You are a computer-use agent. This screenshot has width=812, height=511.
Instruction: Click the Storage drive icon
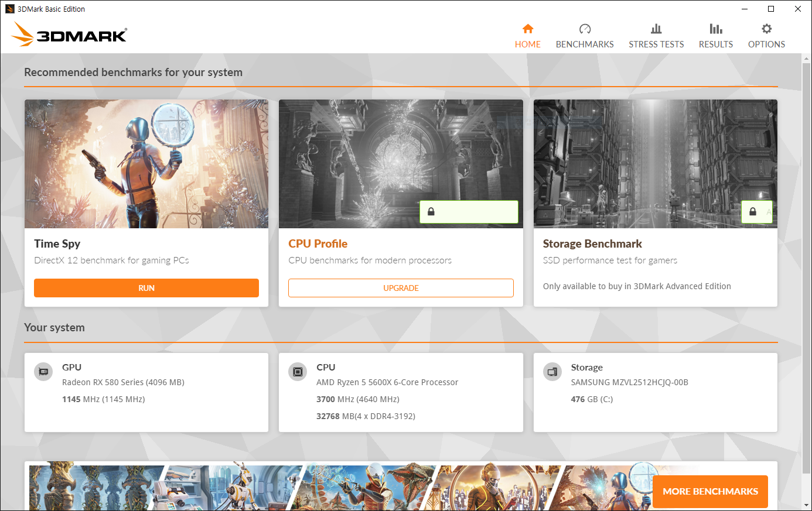[x=552, y=372]
